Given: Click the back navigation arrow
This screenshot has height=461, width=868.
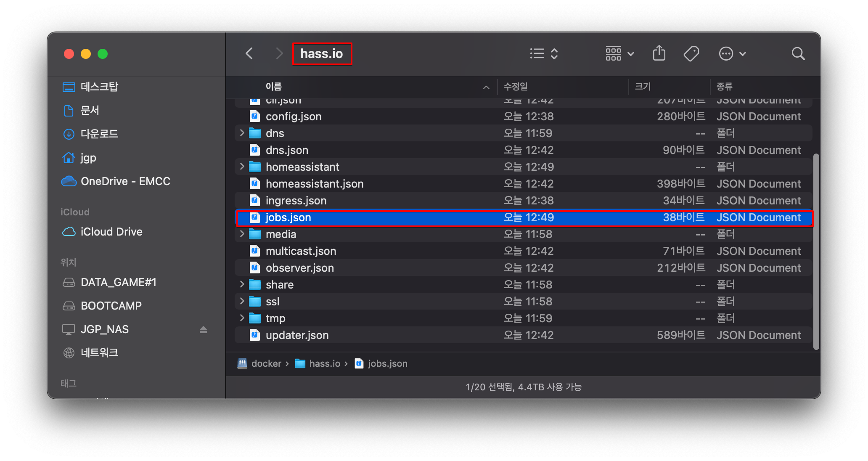Looking at the screenshot, I should click(x=249, y=54).
